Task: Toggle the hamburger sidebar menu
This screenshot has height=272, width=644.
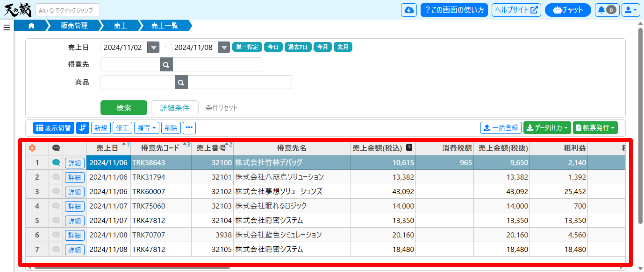Action: [7, 28]
